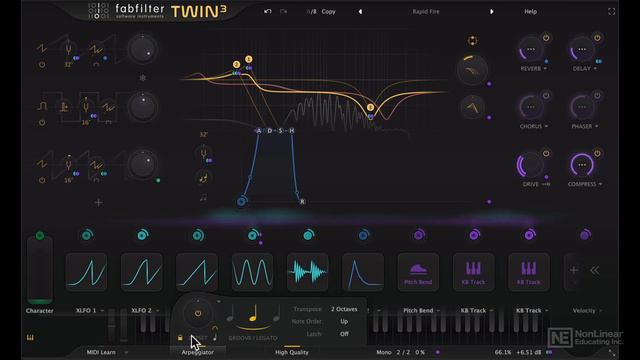Select the second KB Track slot
Screen dimensions: 640x360
coord(529,272)
